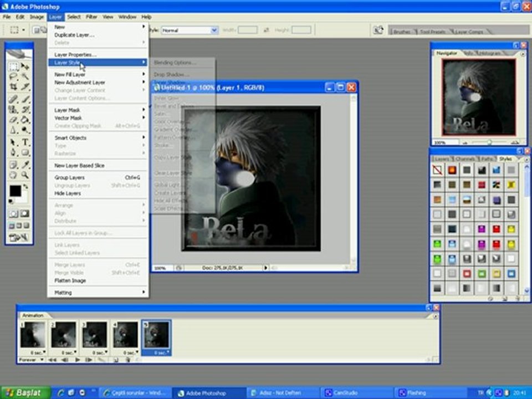Screen dimensions: 532x399
Task: Select the Lasso tool
Action: pyautogui.click(x=13, y=76)
